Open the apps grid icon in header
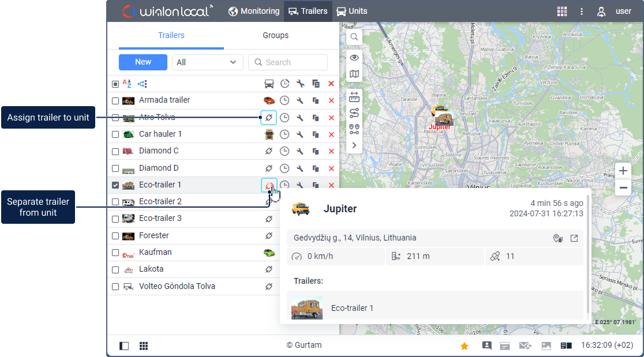 (x=561, y=11)
